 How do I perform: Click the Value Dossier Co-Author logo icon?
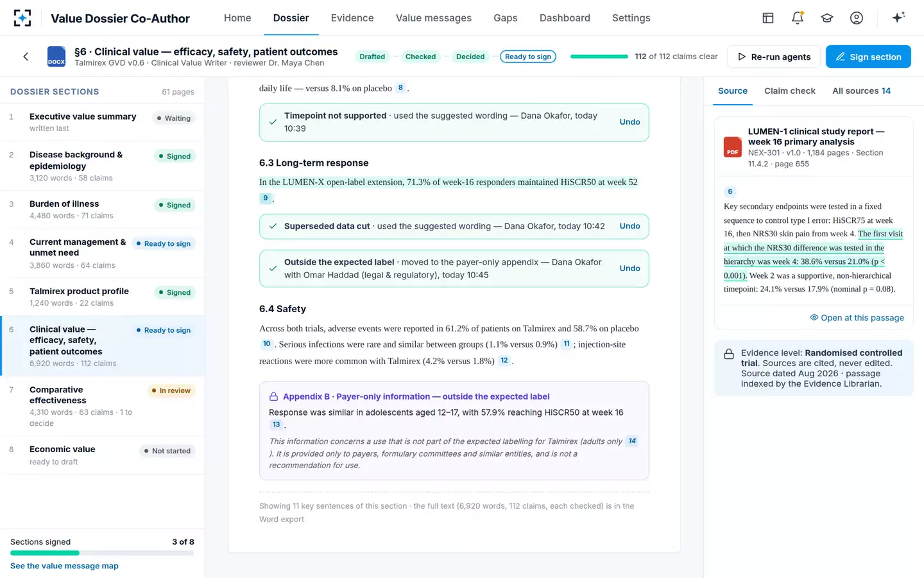pos(22,18)
